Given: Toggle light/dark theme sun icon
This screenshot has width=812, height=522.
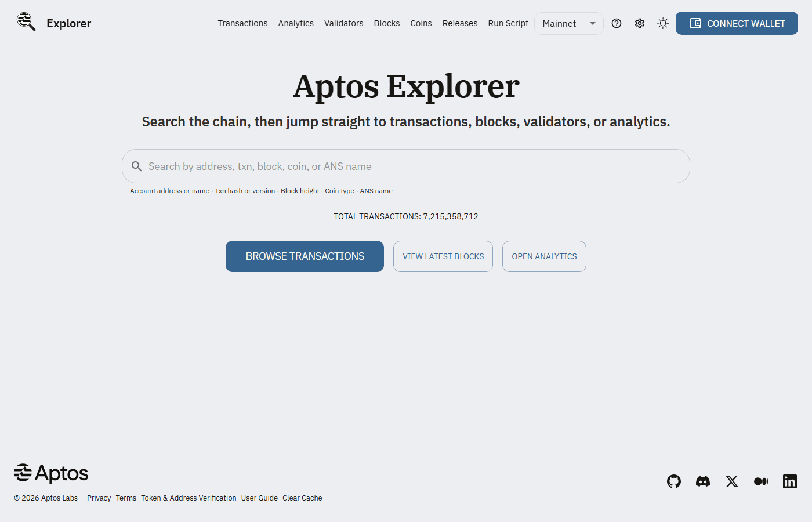Looking at the screenshot, I should (663, 23).
